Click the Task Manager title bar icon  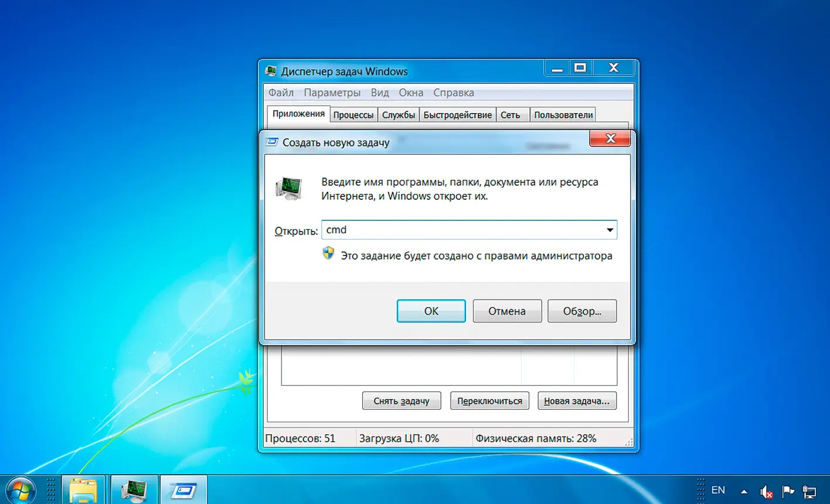pos(271,71)
